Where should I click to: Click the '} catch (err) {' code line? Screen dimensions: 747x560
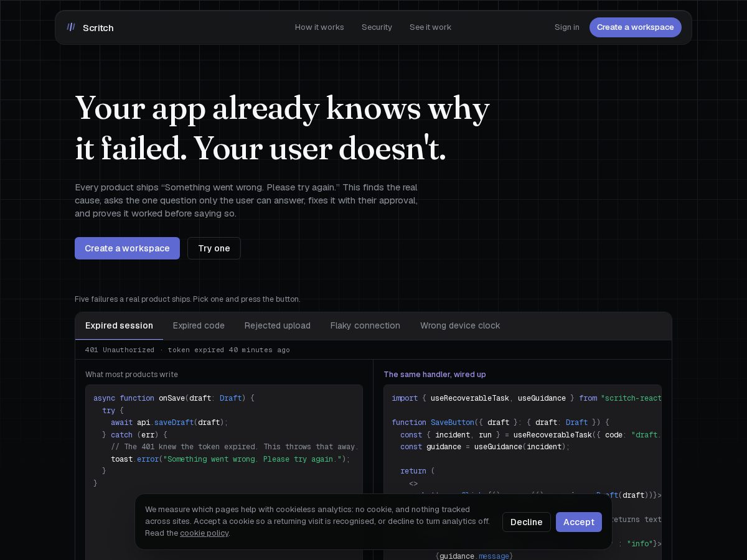point(134,435)
